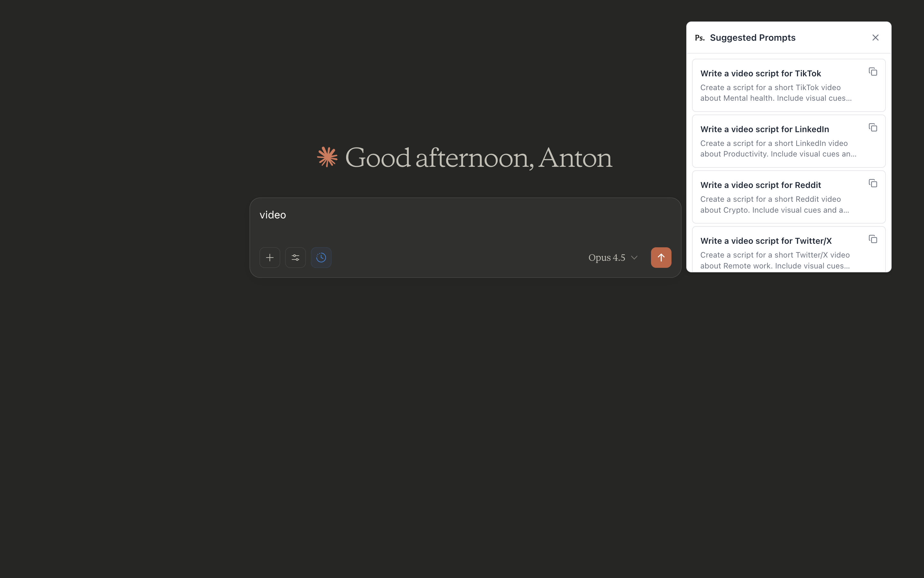This screenshot has height=578, width=924.
Task: Select 'Write a video script for Reddit' card
Action: click(x=789, y=197)
